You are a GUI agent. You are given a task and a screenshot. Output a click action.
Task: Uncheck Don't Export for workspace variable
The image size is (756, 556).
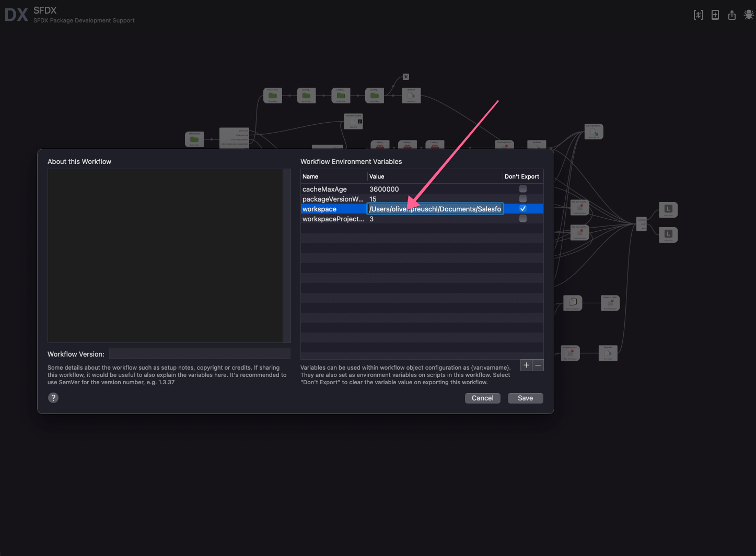523,209
